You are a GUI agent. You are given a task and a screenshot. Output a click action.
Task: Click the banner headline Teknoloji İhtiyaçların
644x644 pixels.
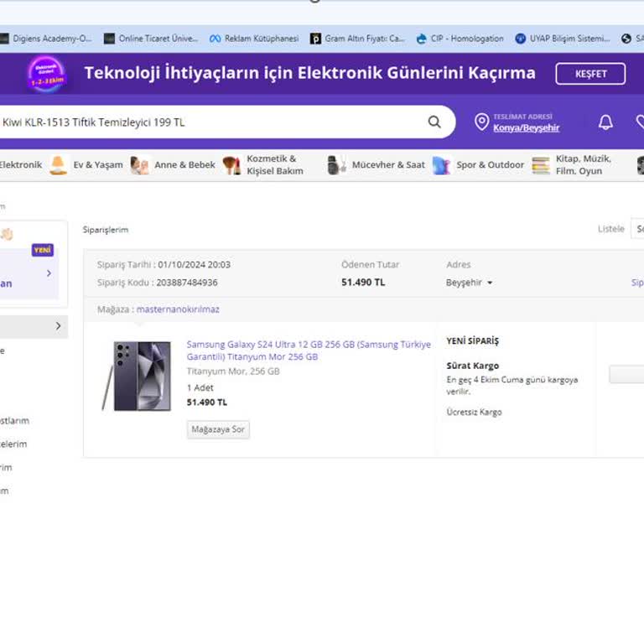click(x=309, y=73)
